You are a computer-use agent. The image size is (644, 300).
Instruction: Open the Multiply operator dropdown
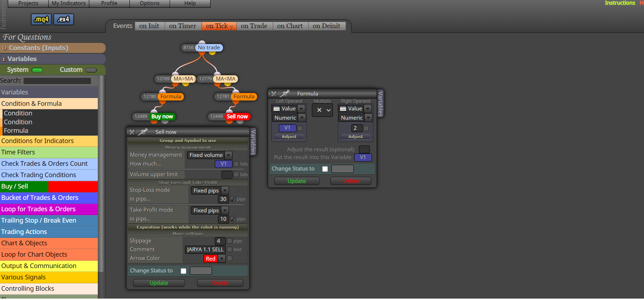coord(323,110)
